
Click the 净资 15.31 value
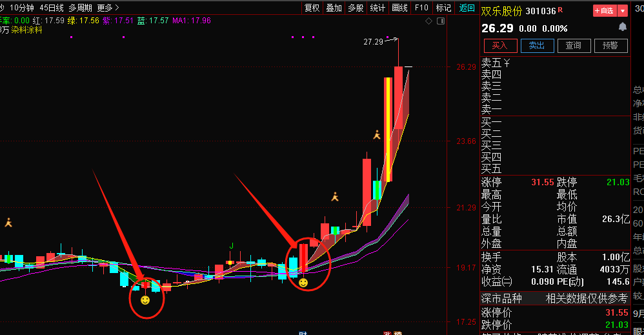coord(543,270)
